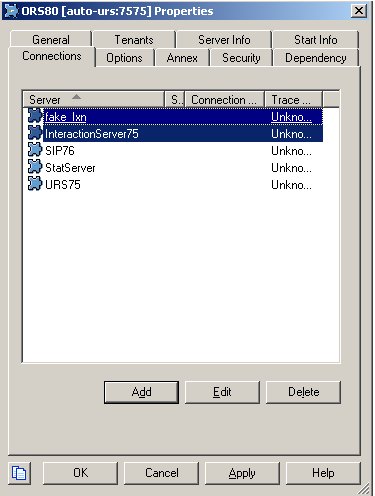Screen dimensions: 375x496
Task: Sort by the Server column header
Action: (x=94, y=99)
